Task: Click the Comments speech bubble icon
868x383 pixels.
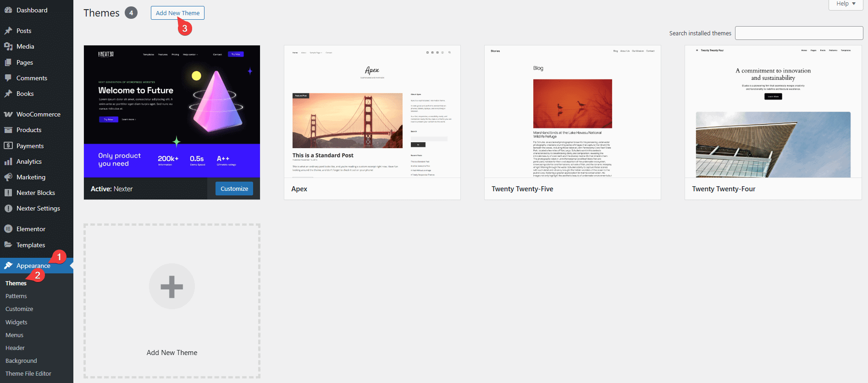Action: [x=8, y=78]
